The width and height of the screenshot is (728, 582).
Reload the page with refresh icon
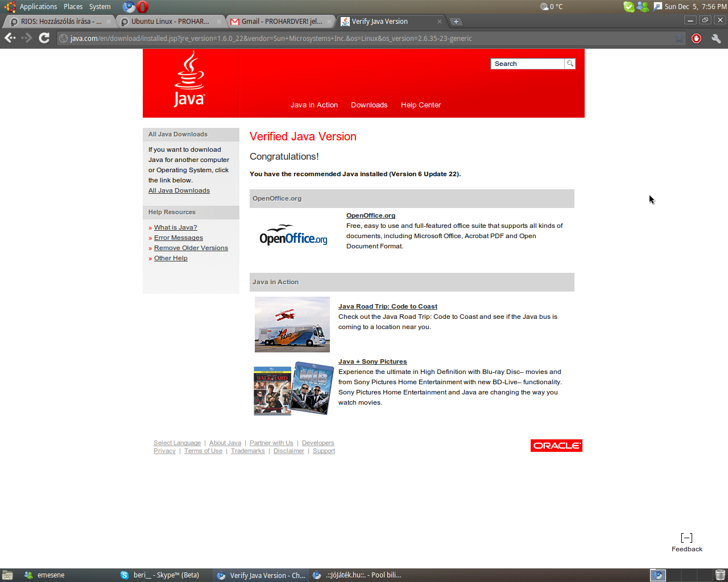(x=44, y=38)
